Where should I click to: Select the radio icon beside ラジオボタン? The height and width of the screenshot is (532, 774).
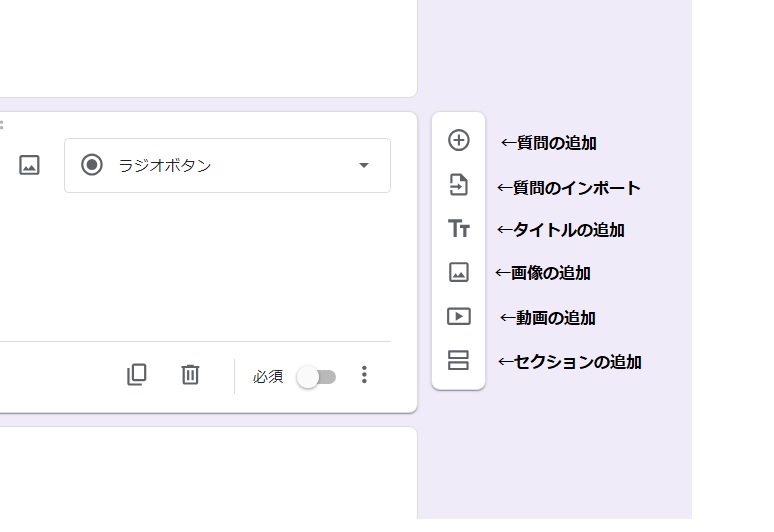pyautogui.click(x=92, y=165)
